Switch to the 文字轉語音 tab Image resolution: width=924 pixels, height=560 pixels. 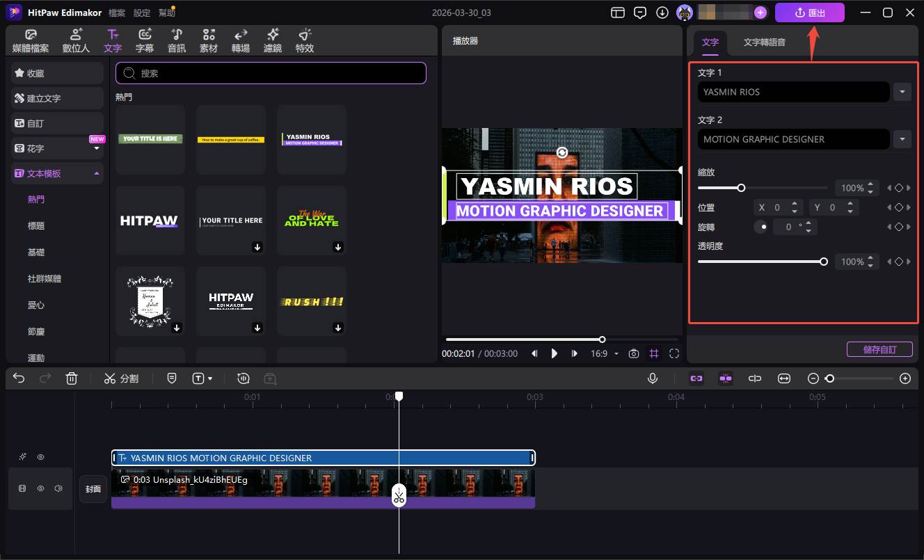764,42
